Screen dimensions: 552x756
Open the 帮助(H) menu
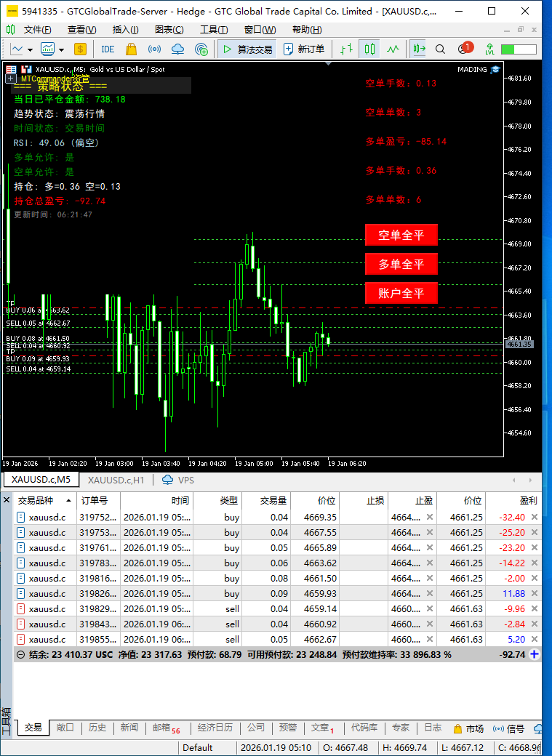coord(307,30)
